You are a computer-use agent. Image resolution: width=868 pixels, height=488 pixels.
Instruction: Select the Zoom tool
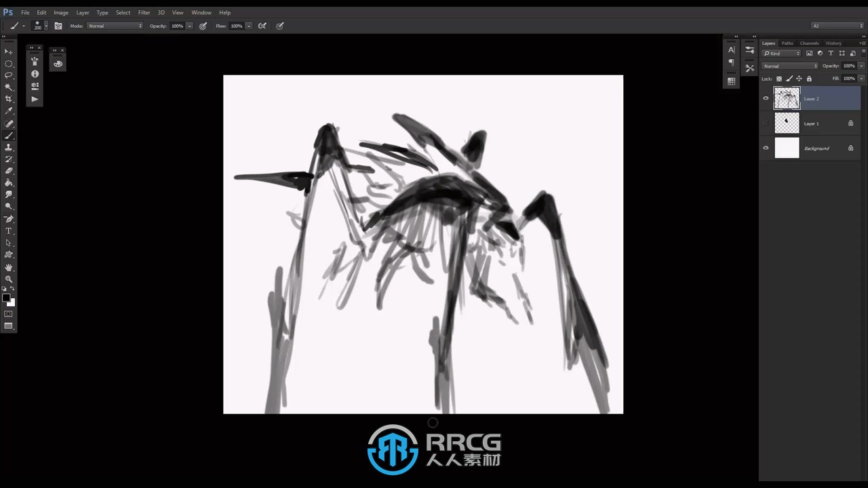tap(9, 279)
